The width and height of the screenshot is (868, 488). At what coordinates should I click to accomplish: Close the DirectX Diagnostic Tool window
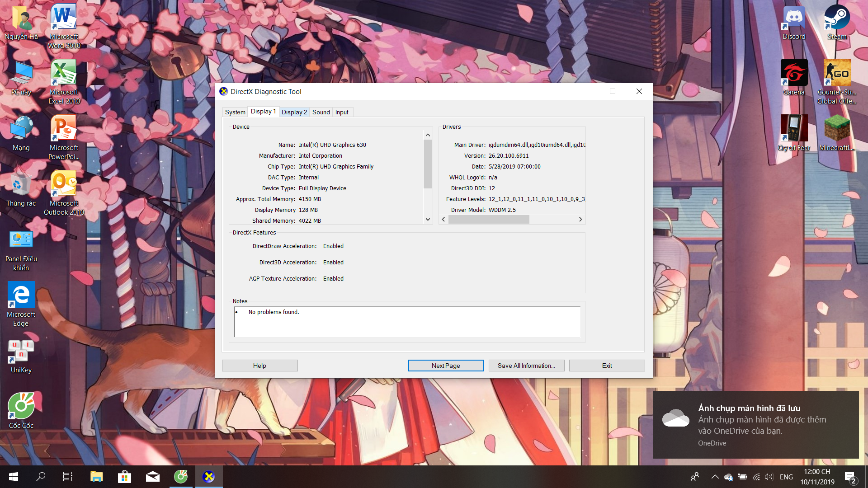coord(639,91)
